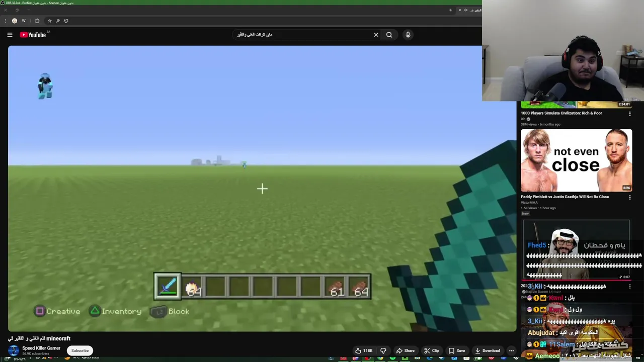Click '1.5K views - 1 hour ago' text

tap(538, 208)
